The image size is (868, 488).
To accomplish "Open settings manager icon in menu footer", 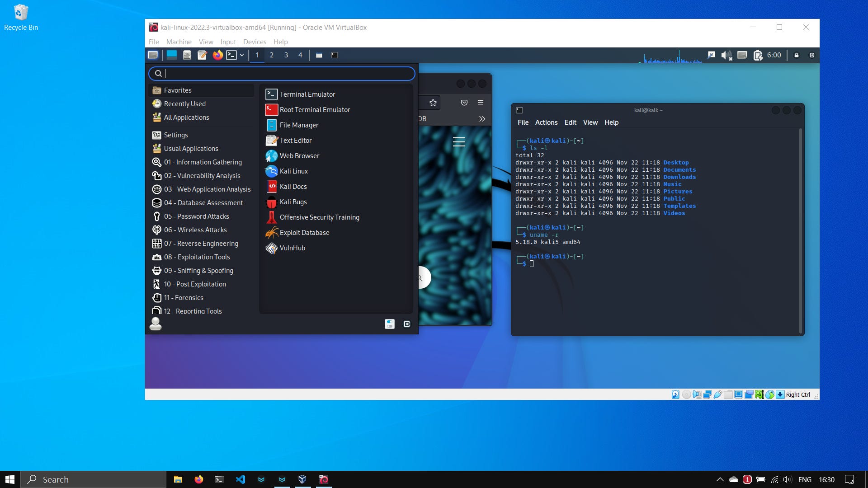I will click(389, 324).
